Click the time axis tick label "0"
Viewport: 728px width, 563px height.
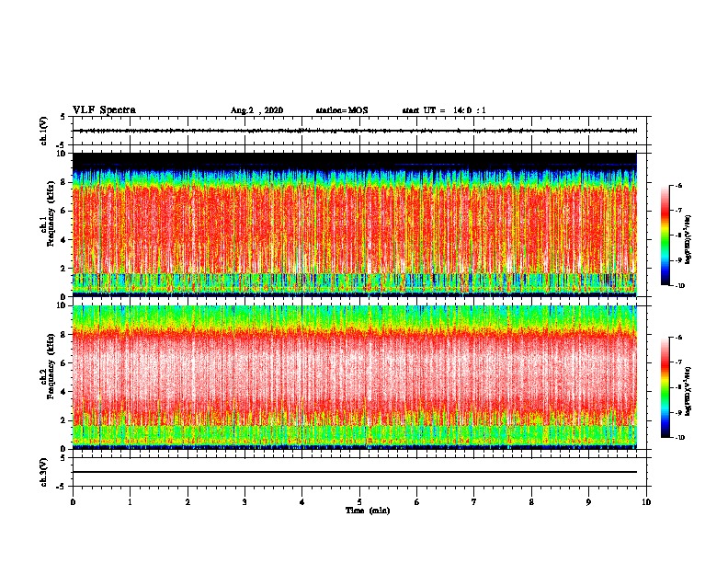[x=73, y=502]
